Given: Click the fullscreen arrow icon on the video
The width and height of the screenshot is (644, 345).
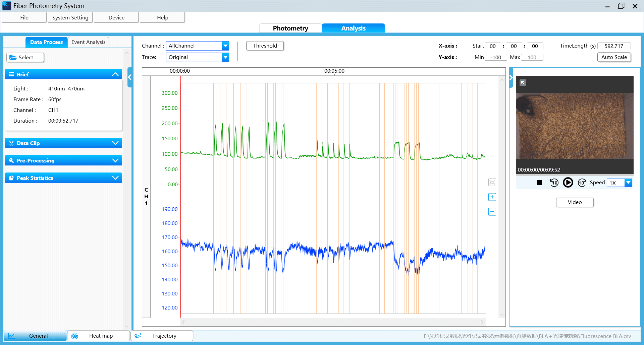Looking at the screenshot, I should click(x=523, y=82).
